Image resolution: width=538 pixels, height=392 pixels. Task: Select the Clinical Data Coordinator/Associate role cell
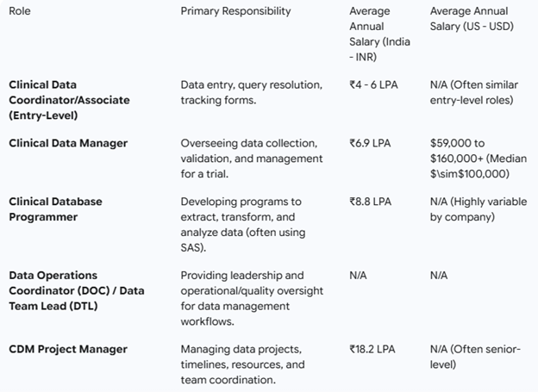(69, 100)
